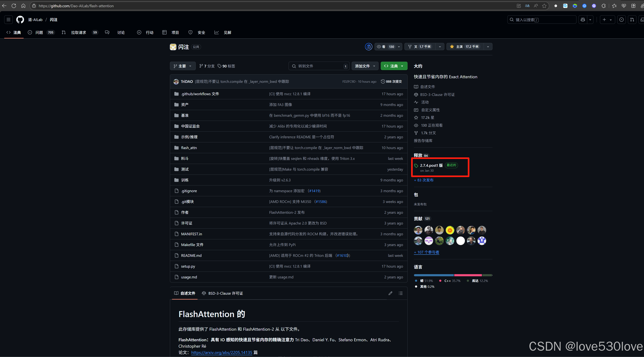This screenshot has width=644, height=357.
Task: Expand the main branch selector dropdown
Action: (182, 66)
